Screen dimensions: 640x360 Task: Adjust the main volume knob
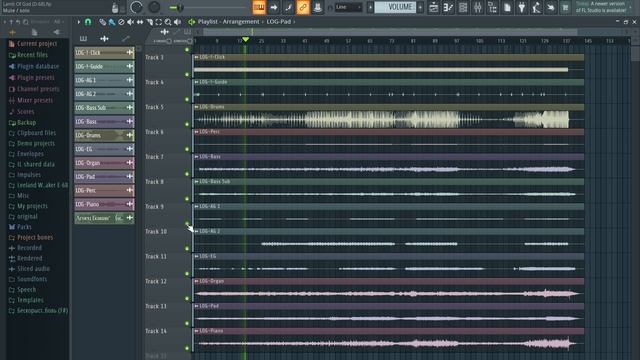coord(136,7)
